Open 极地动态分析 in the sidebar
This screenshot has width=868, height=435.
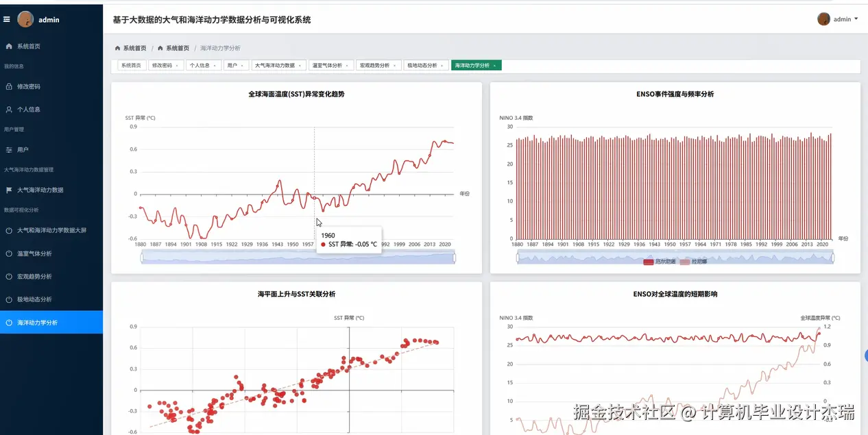tap(51, 299)
